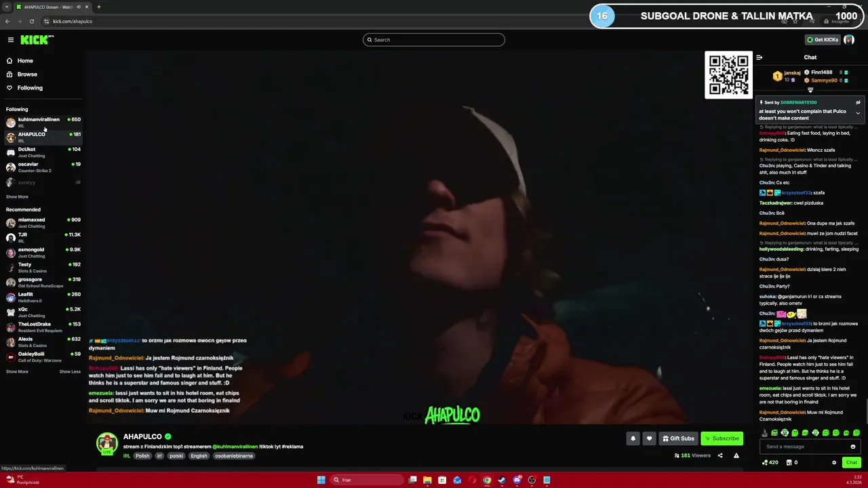Click the browser back arrow
868x488 pixels.
coord(7,21)
